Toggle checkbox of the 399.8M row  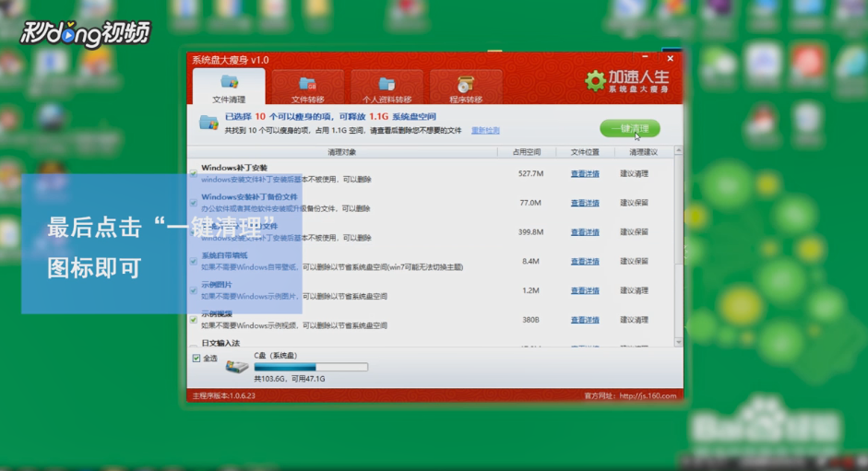coord(194,232)
